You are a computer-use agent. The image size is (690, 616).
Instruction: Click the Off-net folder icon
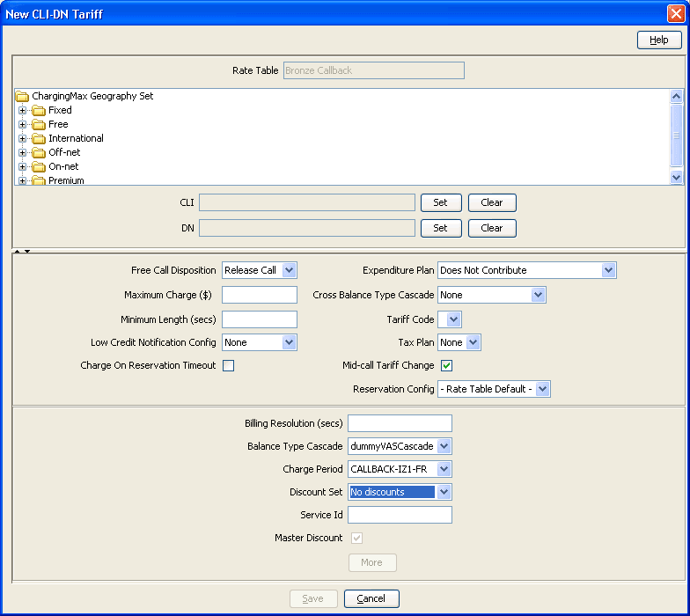[x=39, y=153]
